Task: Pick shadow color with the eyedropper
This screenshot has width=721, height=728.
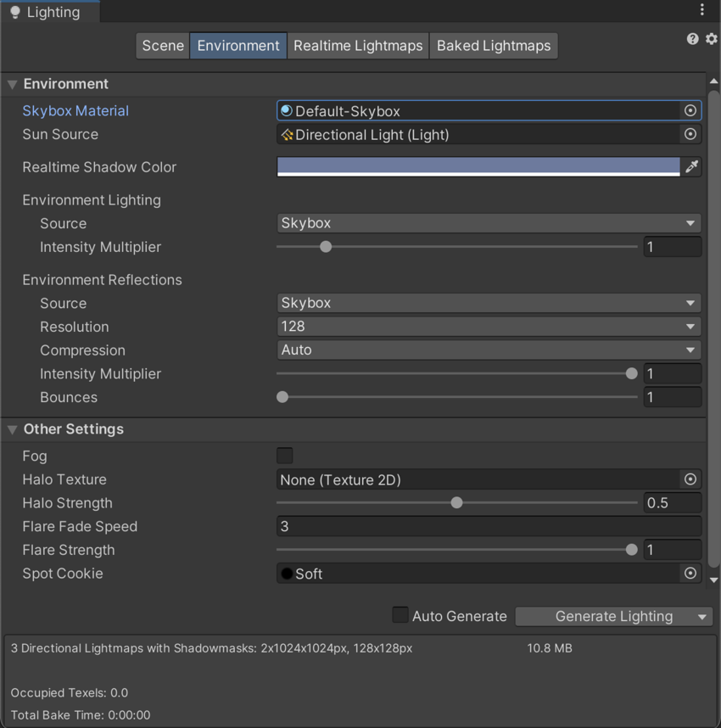Action: 692,167
